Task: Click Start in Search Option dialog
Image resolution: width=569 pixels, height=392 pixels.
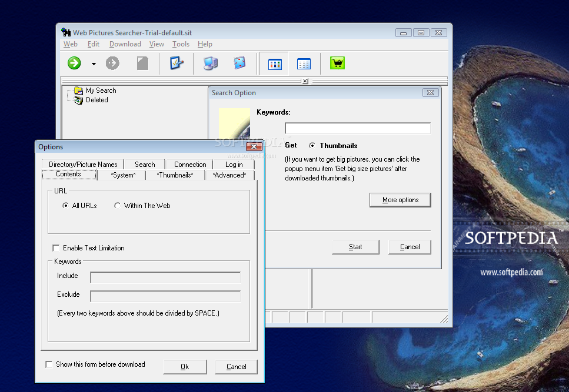Action: [355, 247]
